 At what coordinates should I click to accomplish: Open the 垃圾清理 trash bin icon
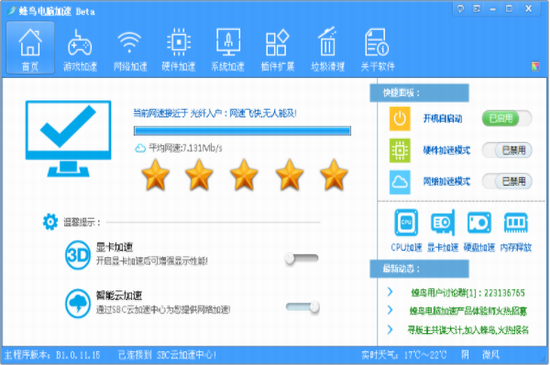(327, 41)
